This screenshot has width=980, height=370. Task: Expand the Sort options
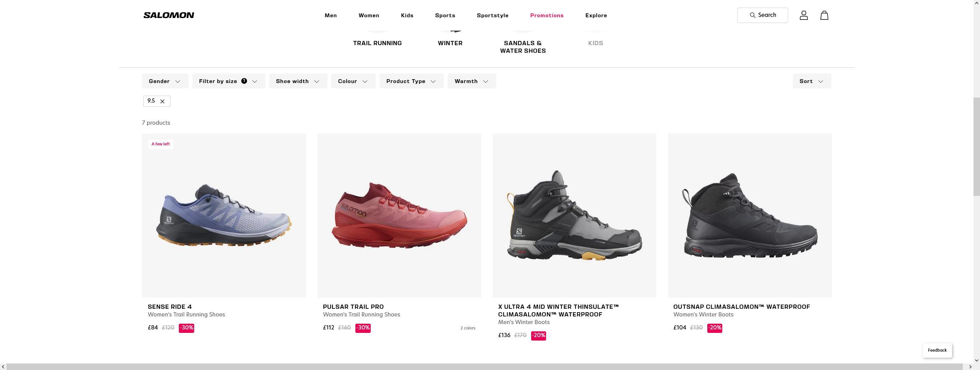coord(811,81)
